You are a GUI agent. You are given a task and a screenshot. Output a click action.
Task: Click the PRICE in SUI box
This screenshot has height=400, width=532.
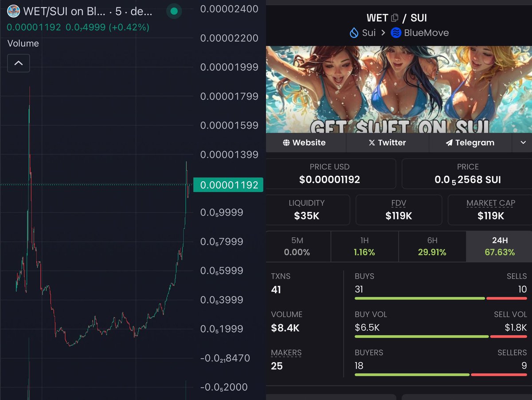point(467,173)
